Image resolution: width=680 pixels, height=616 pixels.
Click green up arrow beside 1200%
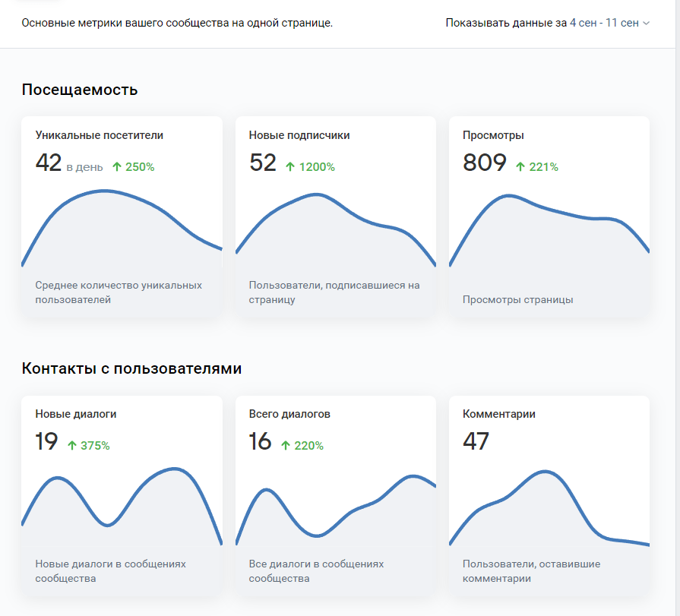290,167
